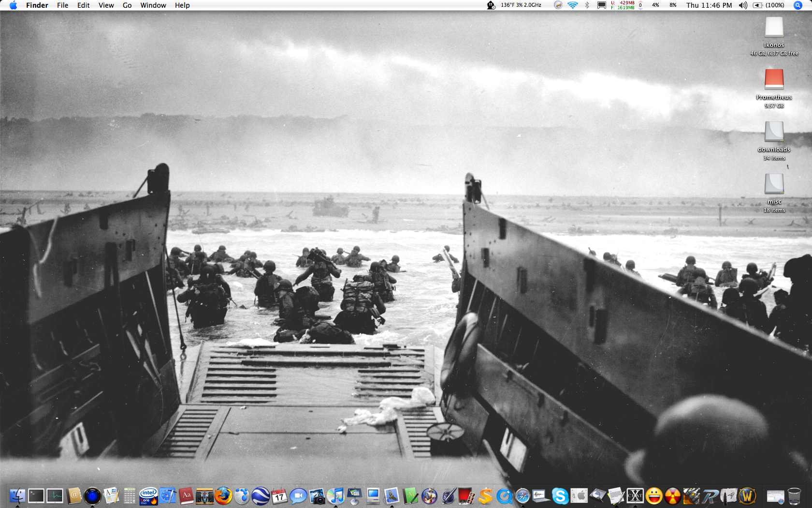Launch Safari from the Dock
812x508 pixels.
[522, 496]
